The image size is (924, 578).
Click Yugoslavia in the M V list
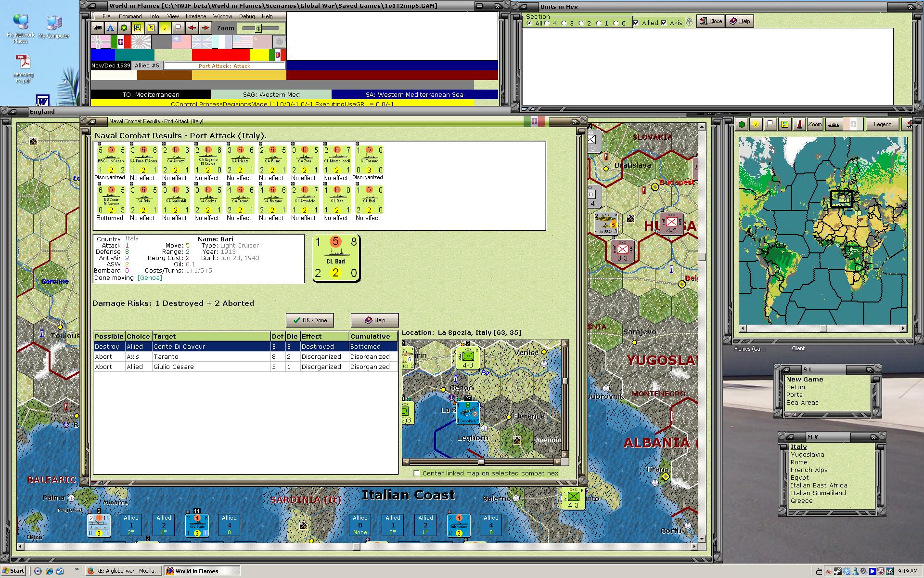tap(807, 454)
